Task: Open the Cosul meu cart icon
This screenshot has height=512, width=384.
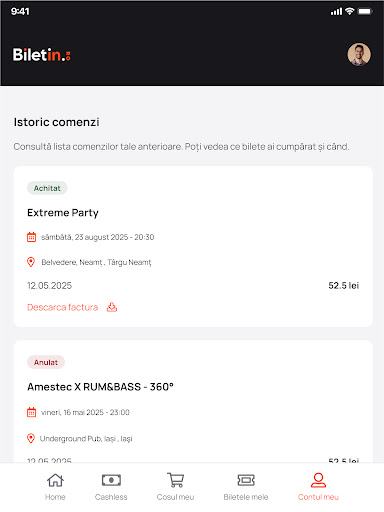Action: click(x=175, y=480)
